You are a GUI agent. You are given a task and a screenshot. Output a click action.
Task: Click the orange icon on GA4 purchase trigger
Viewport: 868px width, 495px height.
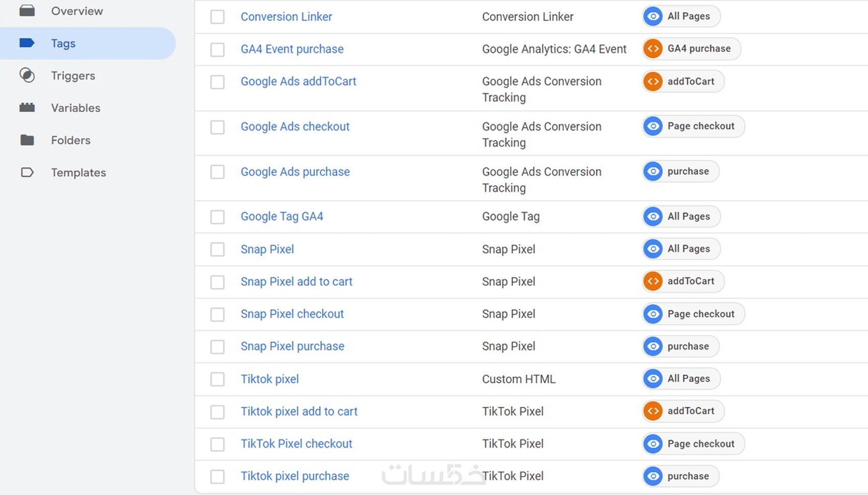(653, 49)
